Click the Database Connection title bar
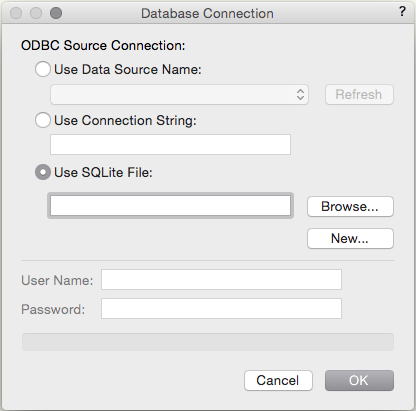This screenshot has height=411, width=416. (207, 13)
